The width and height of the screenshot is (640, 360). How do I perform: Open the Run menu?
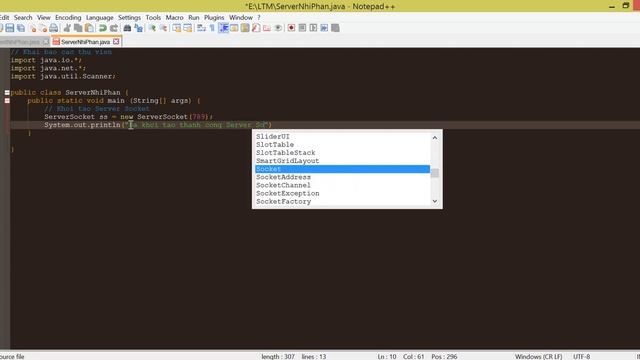pos(194,18)
